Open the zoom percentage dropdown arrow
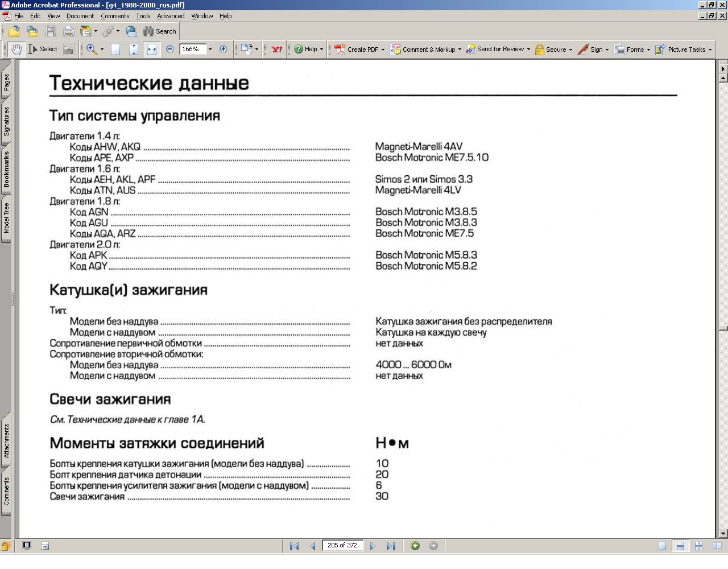Image resolution: width=728 pixels, height=569 pixels. [210, 50]
